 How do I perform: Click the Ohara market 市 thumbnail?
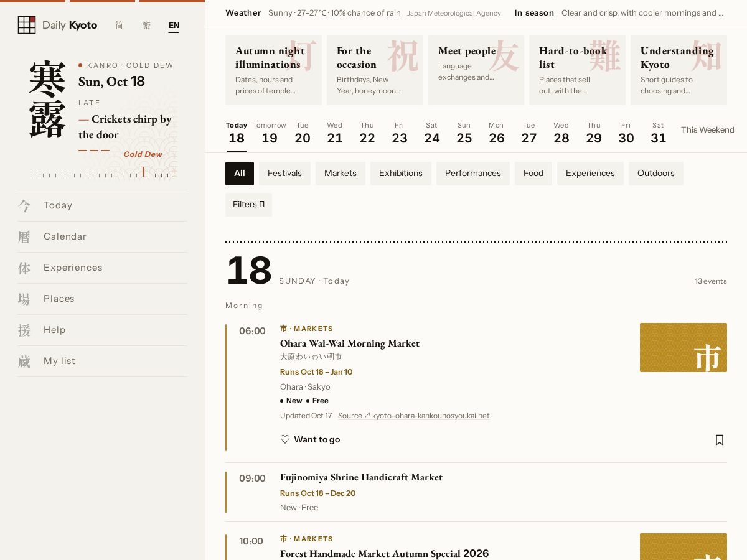tap(684, 348)
